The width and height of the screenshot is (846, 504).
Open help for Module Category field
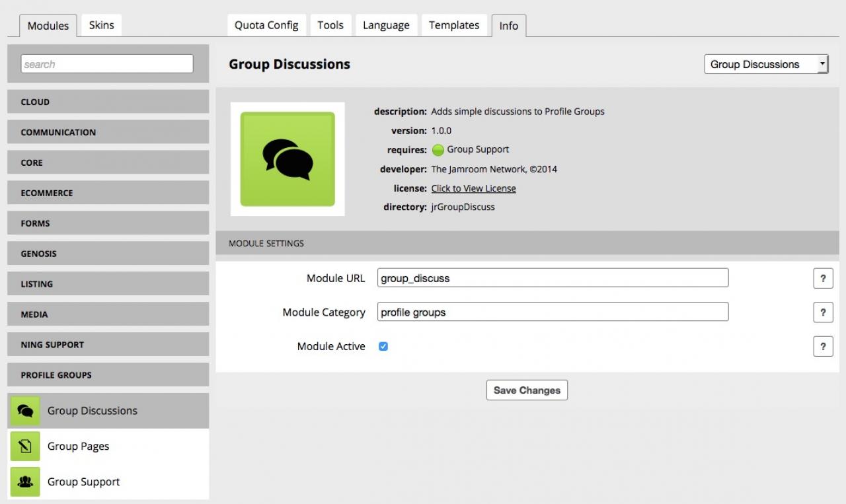(x=823, y=313)
